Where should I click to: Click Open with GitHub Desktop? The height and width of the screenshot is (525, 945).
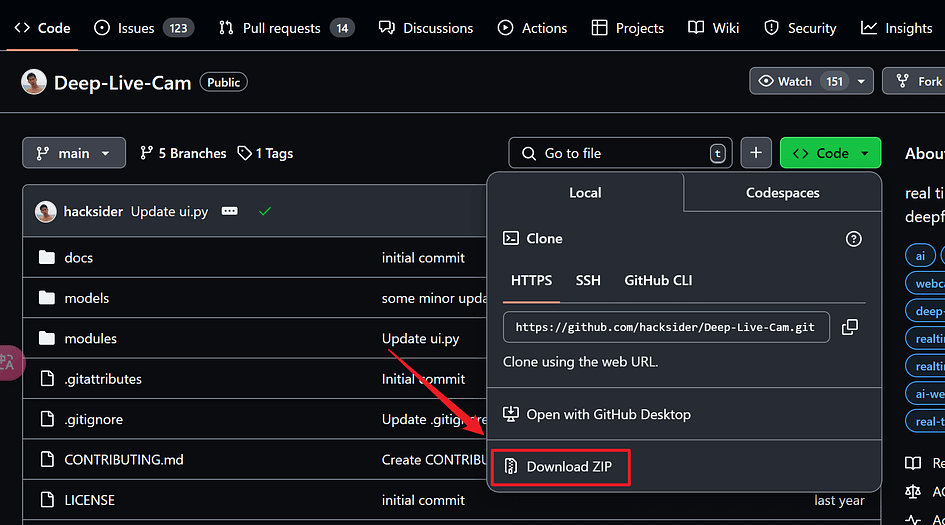597,414
